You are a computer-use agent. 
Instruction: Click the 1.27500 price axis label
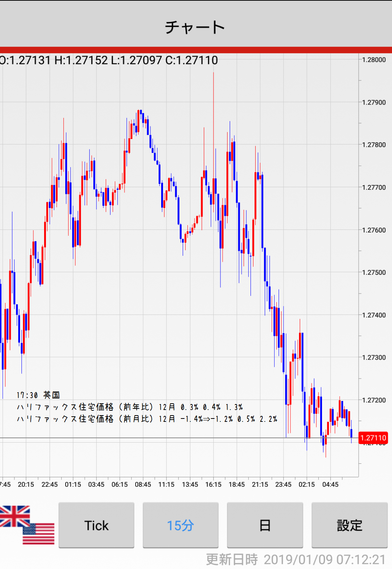tap(373, 272)
